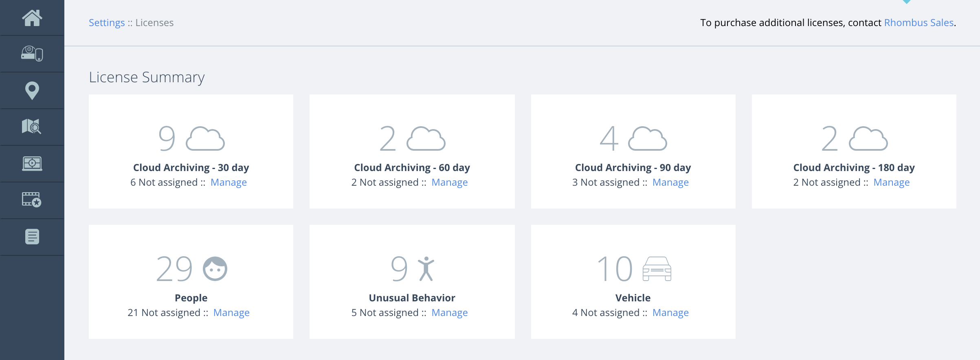The height and width of the screenshot is (360, 980).
Task: Manage Cloud Archiving 180 day licenses
Action: click(x=892, y=182)
